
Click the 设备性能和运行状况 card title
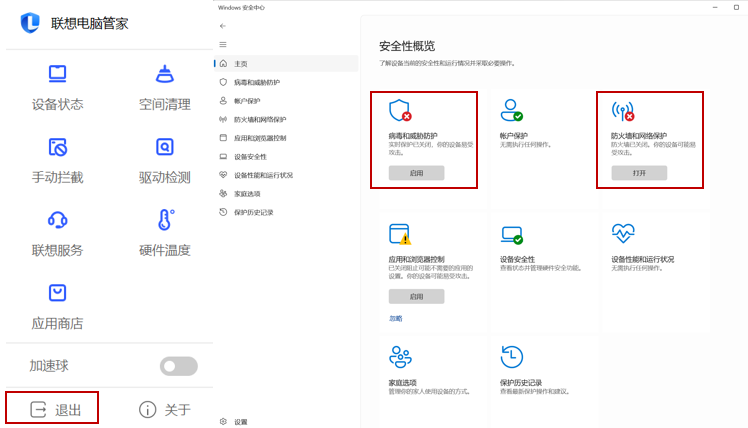click(x=643, y=259)
